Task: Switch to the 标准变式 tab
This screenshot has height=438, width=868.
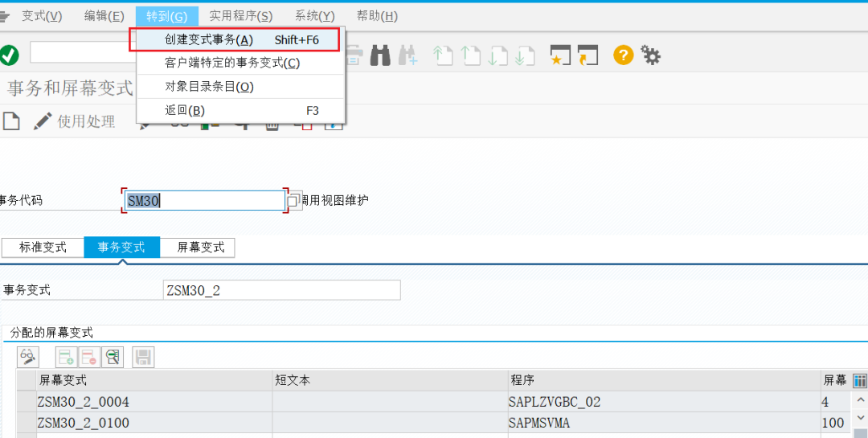Action: coord(43,247)
